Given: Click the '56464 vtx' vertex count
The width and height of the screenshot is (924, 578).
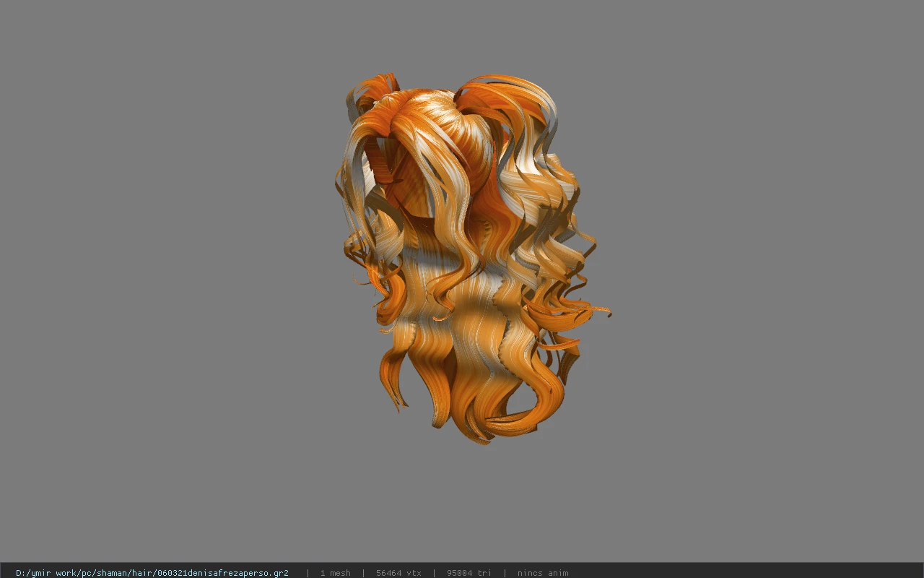Looking at the screenshot, I should click(x=398, y=573).
